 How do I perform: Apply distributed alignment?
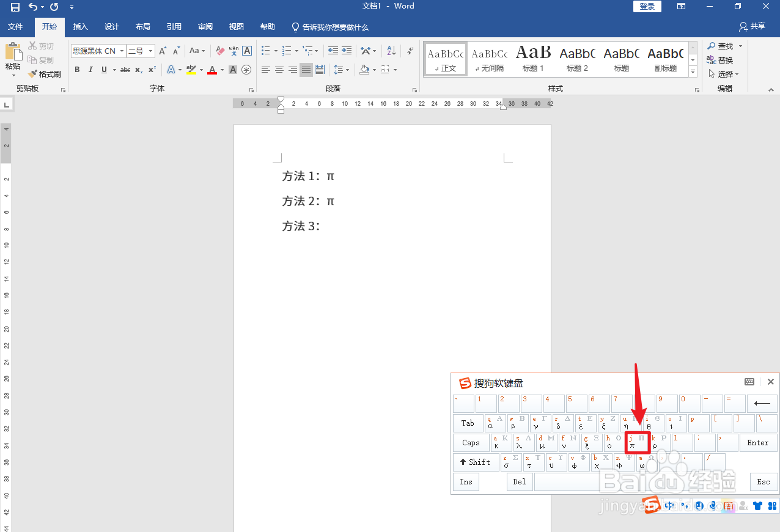[319, 70]
